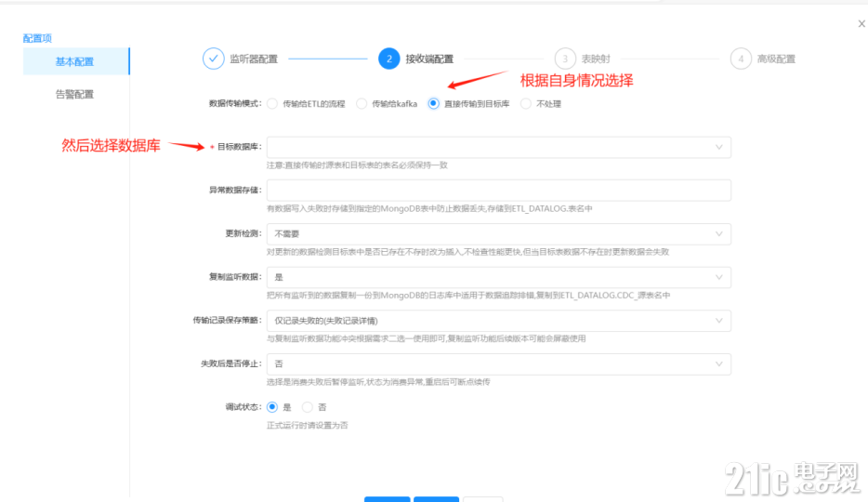
Task: Click the arrow in the 传输记录保存策略 field
Action: coord(718,321)
